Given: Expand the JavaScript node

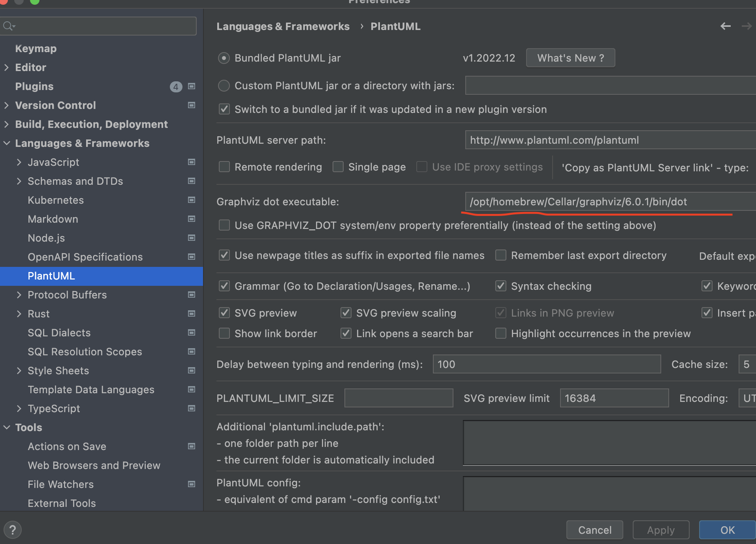Looking at the screenshot, I should [x=19, y=162].
